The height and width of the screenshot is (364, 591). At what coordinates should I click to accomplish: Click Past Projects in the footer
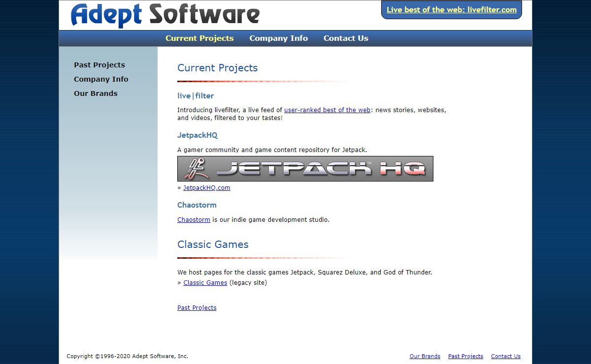coord(465,356)
